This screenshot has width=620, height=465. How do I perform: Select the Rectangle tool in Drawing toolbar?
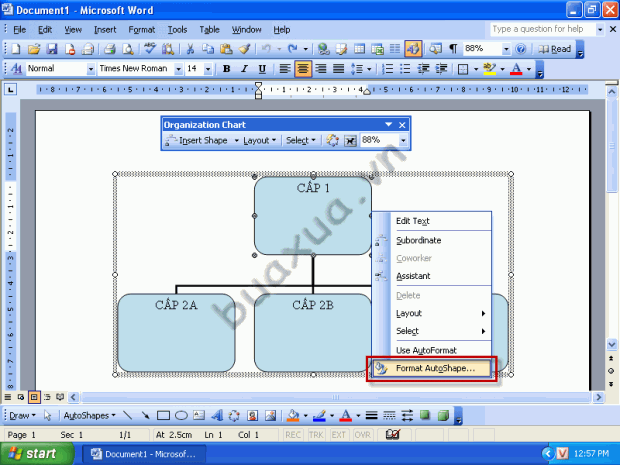163,415
